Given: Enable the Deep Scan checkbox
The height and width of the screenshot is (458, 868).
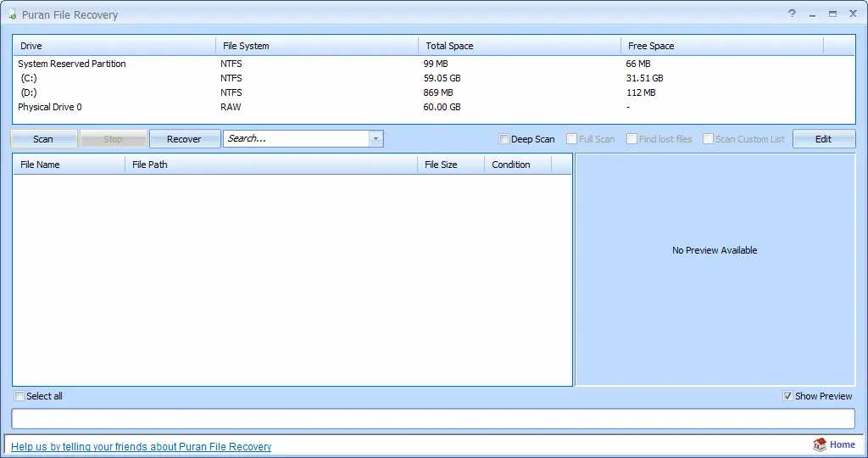Looking at the screenshot, I should click(x=504, y=139).
